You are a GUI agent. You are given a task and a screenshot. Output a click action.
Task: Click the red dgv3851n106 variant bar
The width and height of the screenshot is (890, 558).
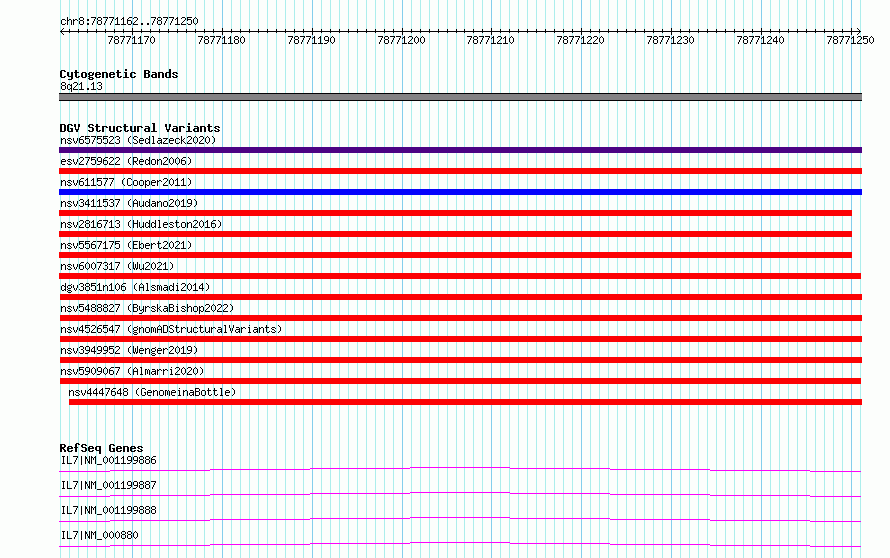point(460,297)
